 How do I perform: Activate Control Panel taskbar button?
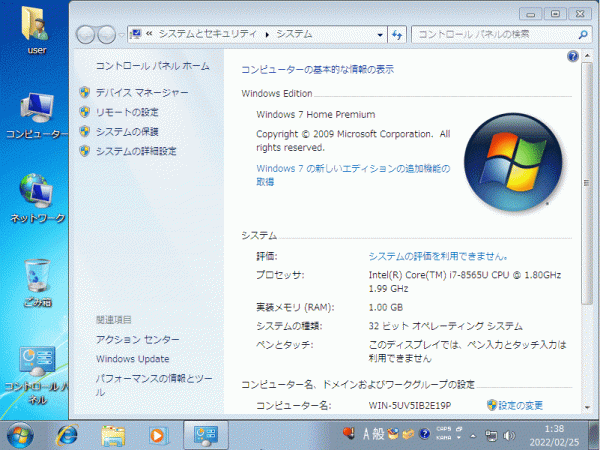(x=206, y=435)
